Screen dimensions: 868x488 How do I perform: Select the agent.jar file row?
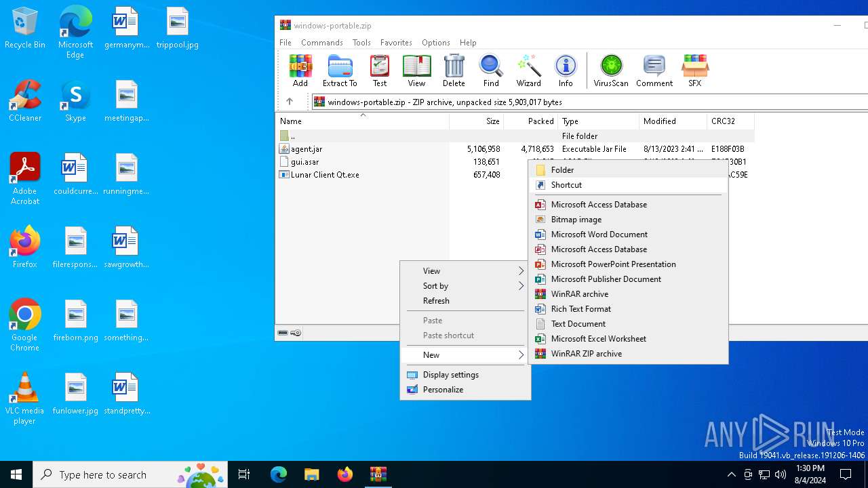[x=515, y=148]
